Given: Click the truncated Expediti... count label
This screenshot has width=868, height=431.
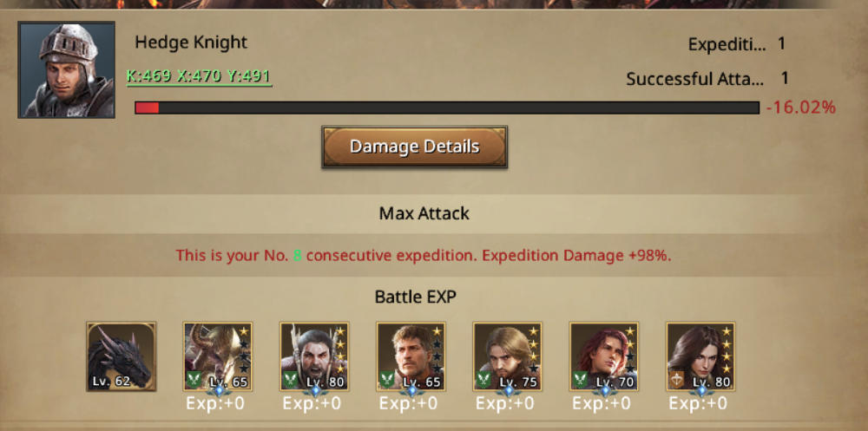Looking at the screenshot, I should tap(727, 44).
